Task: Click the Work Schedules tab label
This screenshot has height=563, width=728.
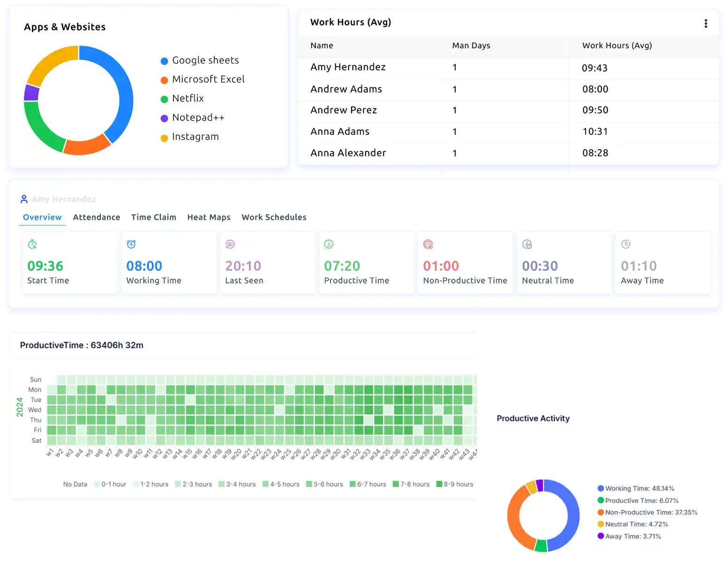Action: (274, 217)
